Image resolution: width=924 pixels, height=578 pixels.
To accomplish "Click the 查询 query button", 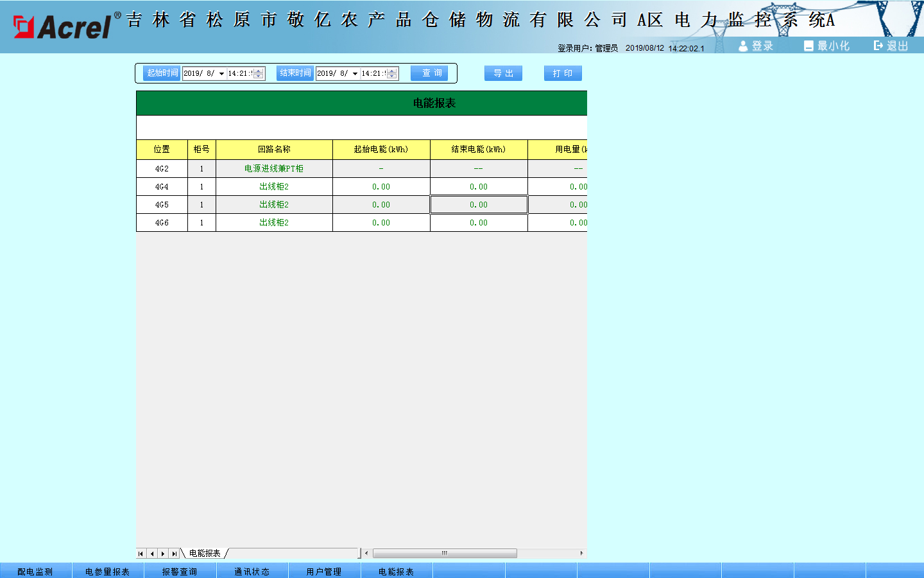I will (x=429, y=73).
